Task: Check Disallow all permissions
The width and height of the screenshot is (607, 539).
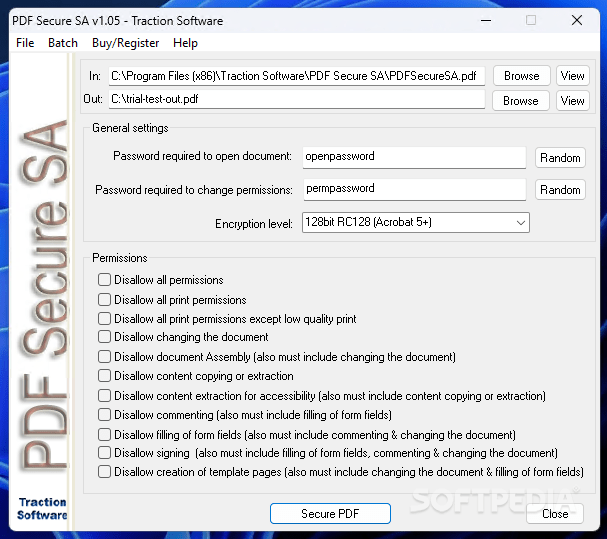Action: [x=104, y=280]
